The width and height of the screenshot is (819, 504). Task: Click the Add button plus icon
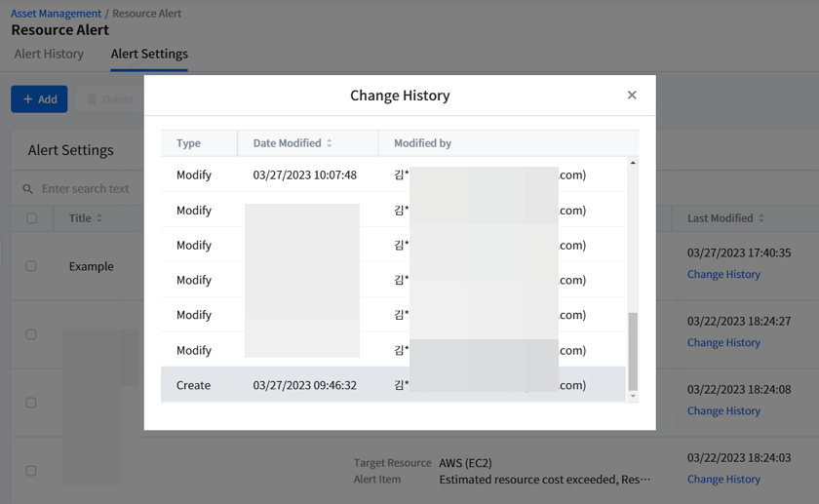pos(28,99)
